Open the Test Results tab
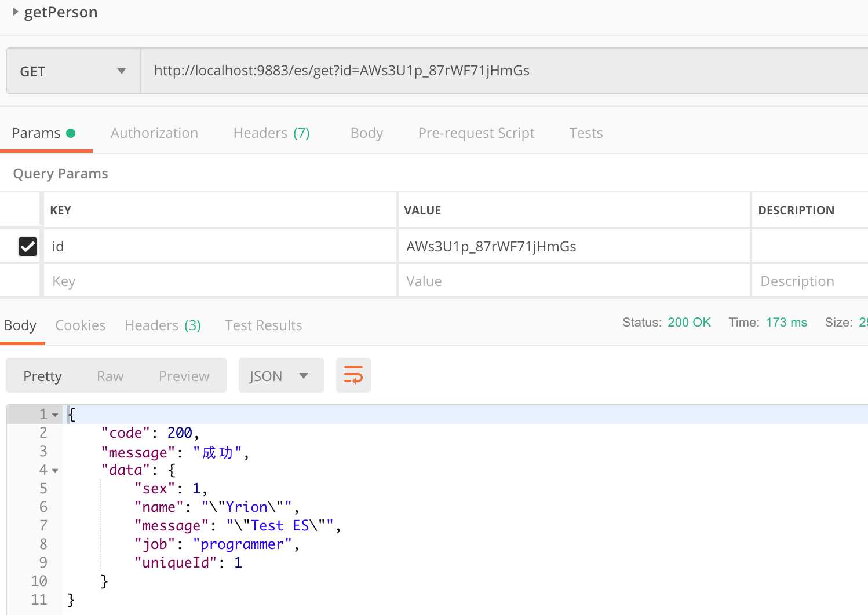This screenshot has width=868, height=615. coord(264,325)
